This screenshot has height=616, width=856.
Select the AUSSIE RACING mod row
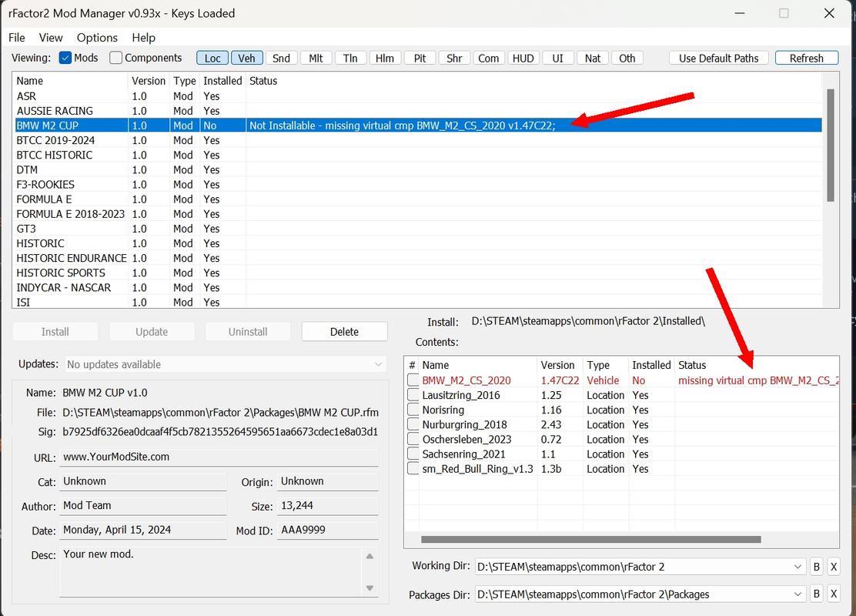point(418,111)
